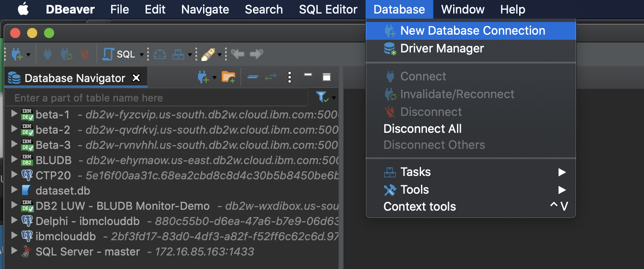This screenshot has height=269, width=644.
Task: Select the ibmclouddb connection row
Action: click(x=171, y=236)
